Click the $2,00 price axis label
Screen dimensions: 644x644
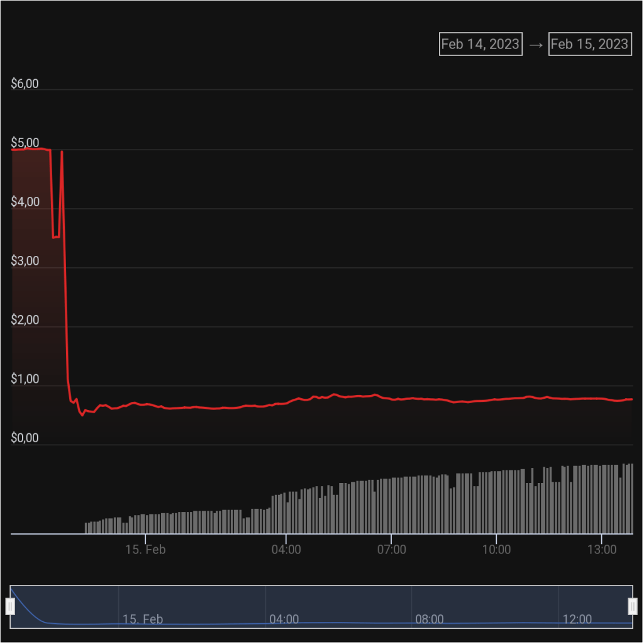coord(25,320)
